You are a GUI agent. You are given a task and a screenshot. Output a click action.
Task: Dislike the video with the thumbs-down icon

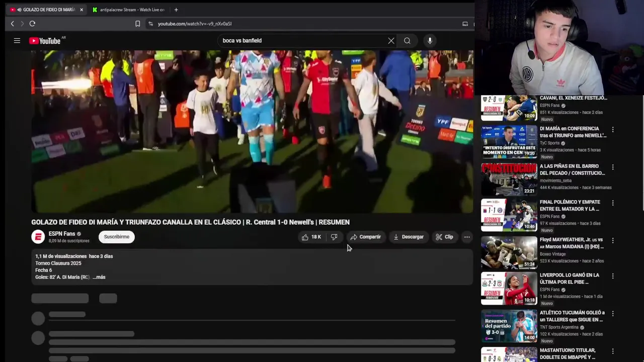[x=334, y=237]
